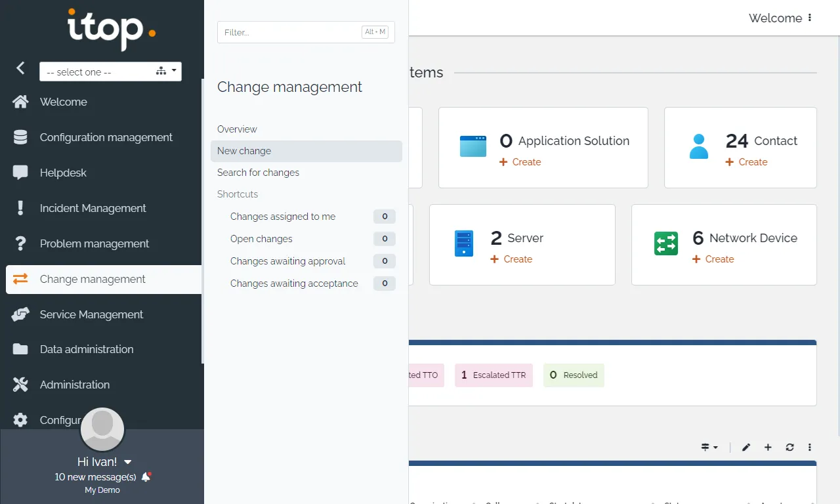Open the Helpdesk menu
The width and height of the screenshot is (840, 504).
[x=63, y=173]
